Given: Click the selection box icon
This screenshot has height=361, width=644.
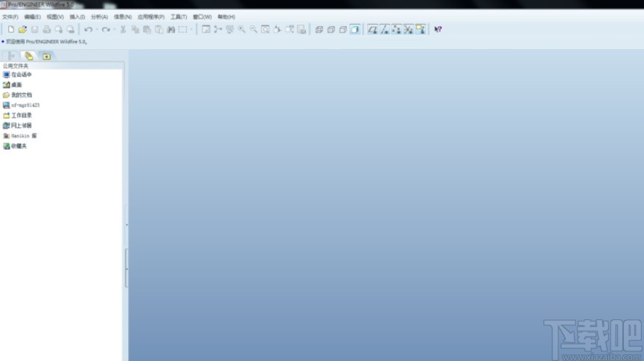Looking at the screenshot, I should pyautogui.click(x=182, y=29).
